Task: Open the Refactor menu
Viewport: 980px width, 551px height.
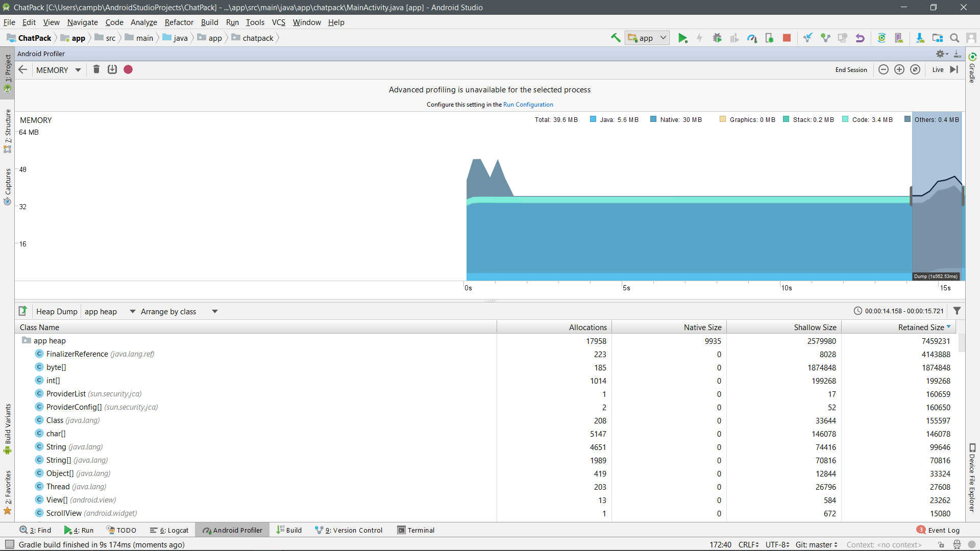Action: pos(179,22)
